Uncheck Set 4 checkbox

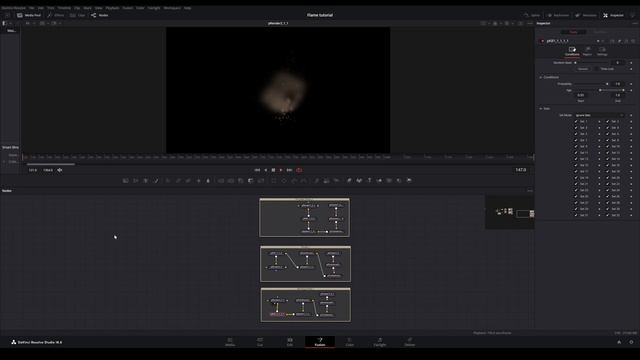pyautogui.click(x=607, y=128)
